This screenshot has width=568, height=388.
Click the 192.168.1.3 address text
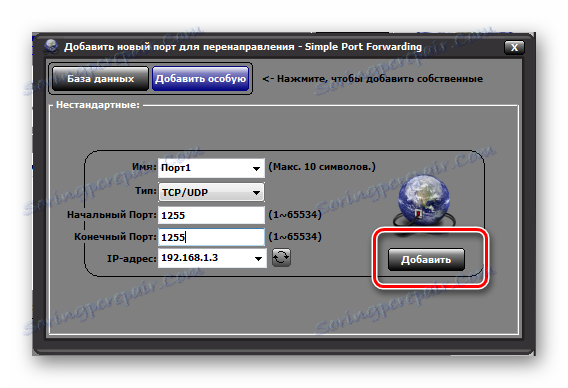[189, 258]
